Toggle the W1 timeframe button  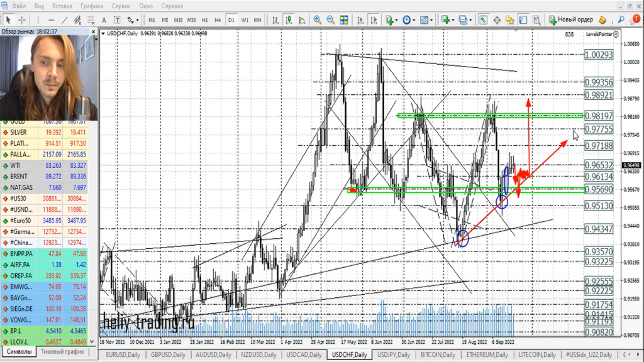tap(244, 19)
